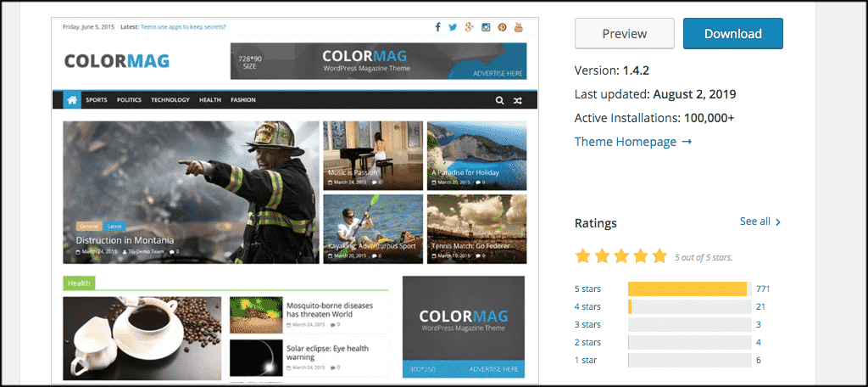Click the Google Plus icon in preview
868x387 pixels.
[x=470, y=26]
